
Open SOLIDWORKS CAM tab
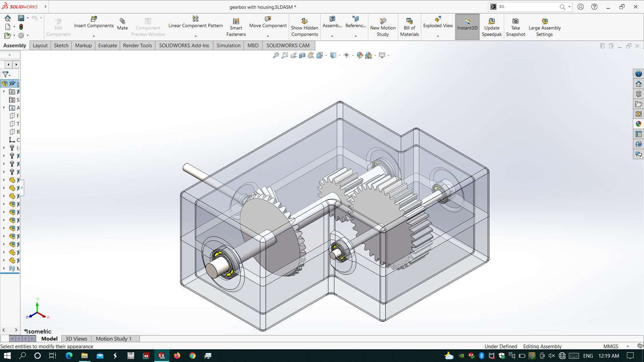pos(288,46)
